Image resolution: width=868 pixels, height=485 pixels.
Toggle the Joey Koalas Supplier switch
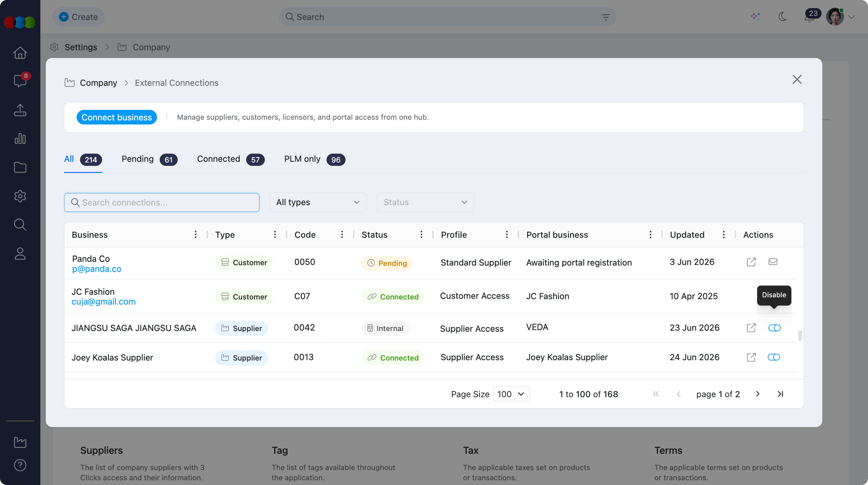click(774, 357)
